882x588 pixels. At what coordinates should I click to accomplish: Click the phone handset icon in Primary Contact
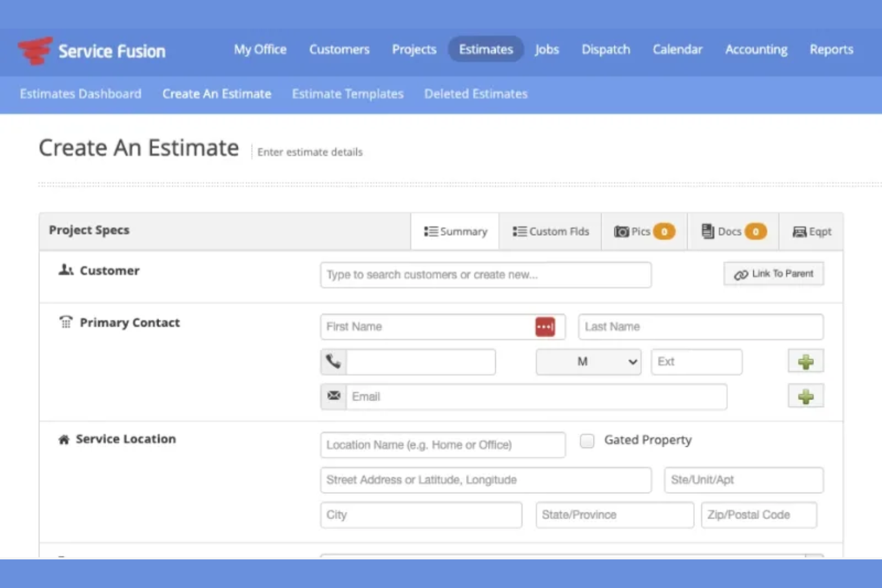point(333,361)
